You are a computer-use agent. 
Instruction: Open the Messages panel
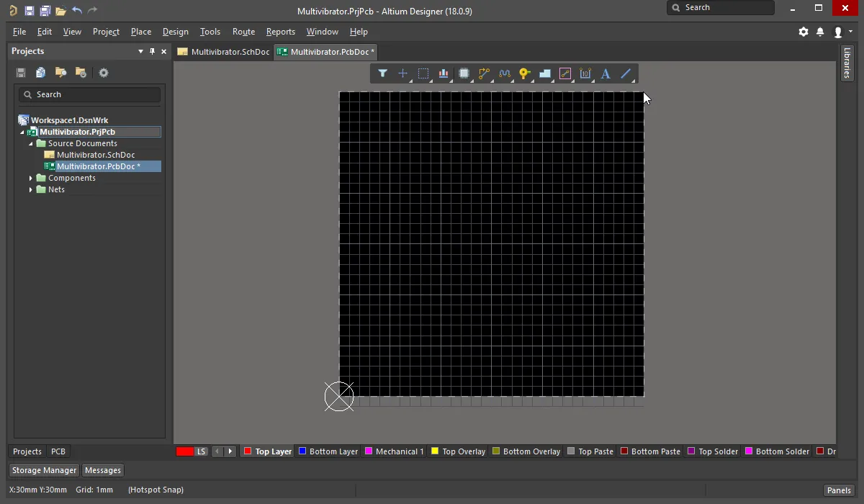click(x=103, y=470)
